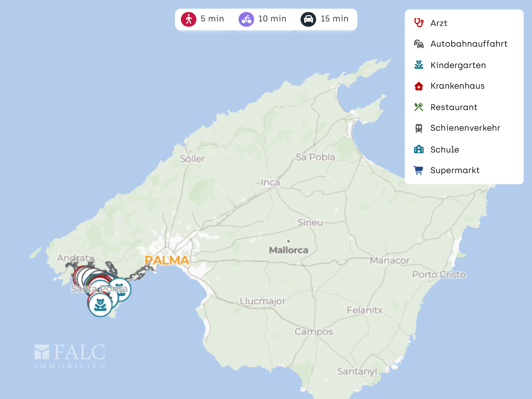The width and height of the screenshot is (532, 399).
Task: Click the Manacor town label on map
Action: pos(389,261)
